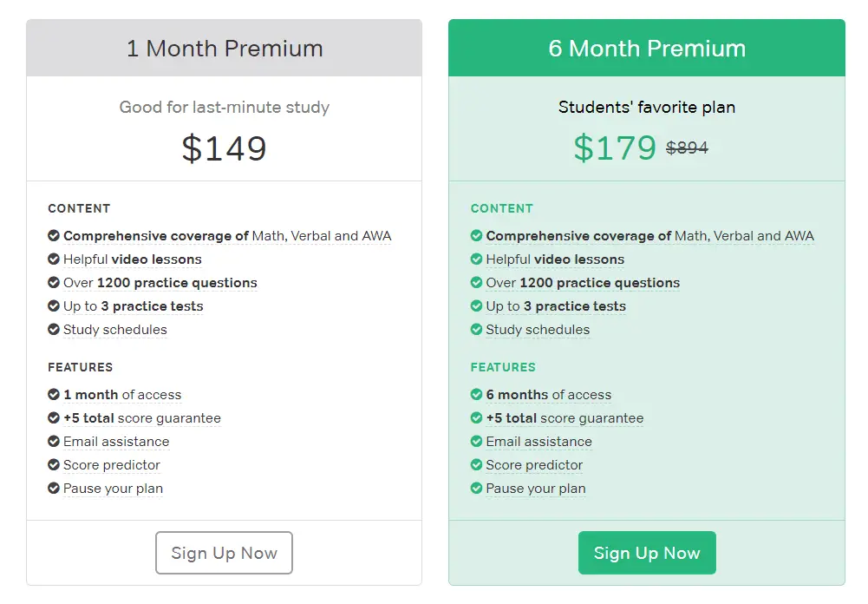
Task: Click the $149 price in 1 Month plan
Action: [225, 148]
